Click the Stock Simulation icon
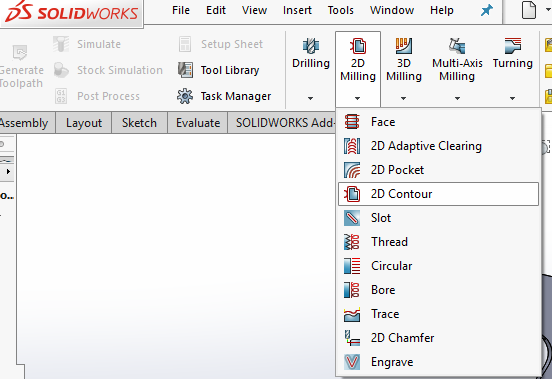This screenshot has height=379, width=552. (x=61, y=70)
